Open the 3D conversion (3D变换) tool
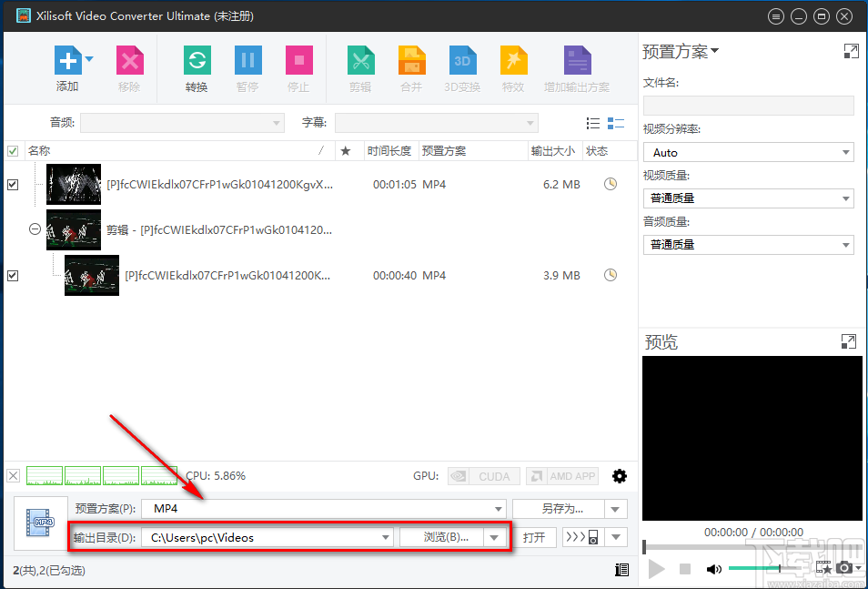868x589 pixels. [462, 60]
